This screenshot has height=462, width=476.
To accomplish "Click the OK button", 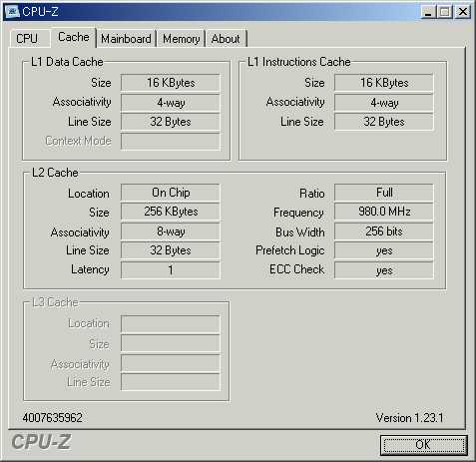I will tap(423, 445).
